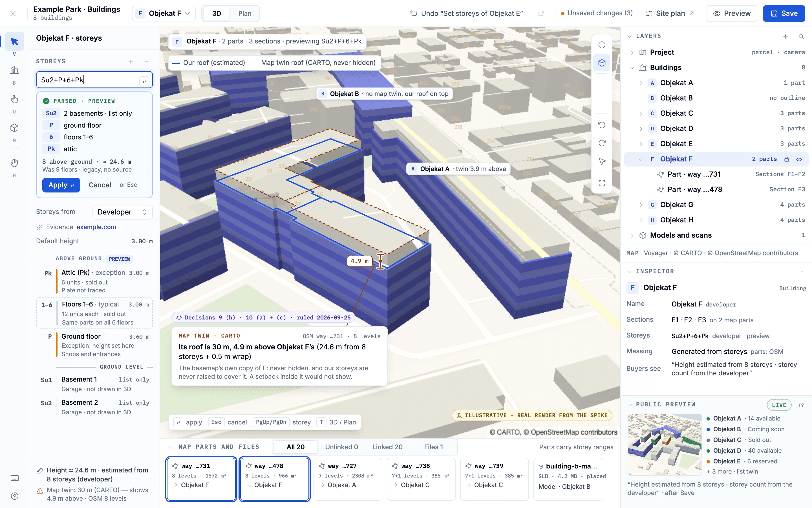Select the hand pan tool

(x=14, y=163)
